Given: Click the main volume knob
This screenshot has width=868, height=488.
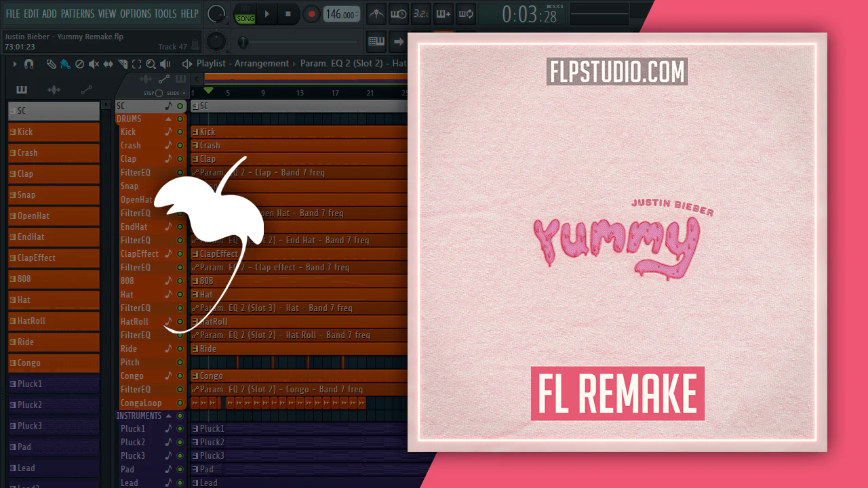Looking at the screenshot, I should tap(216, 14).
